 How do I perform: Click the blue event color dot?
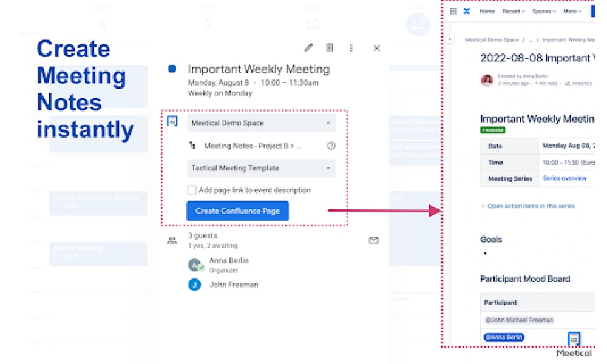[172, 69]
